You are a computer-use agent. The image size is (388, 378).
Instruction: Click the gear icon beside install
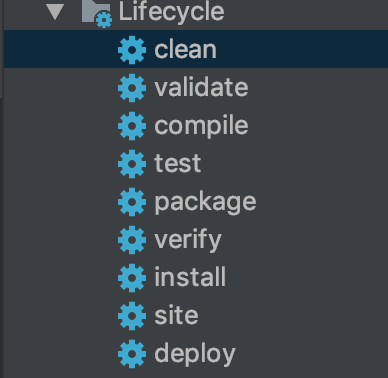[x=132, y=278]
